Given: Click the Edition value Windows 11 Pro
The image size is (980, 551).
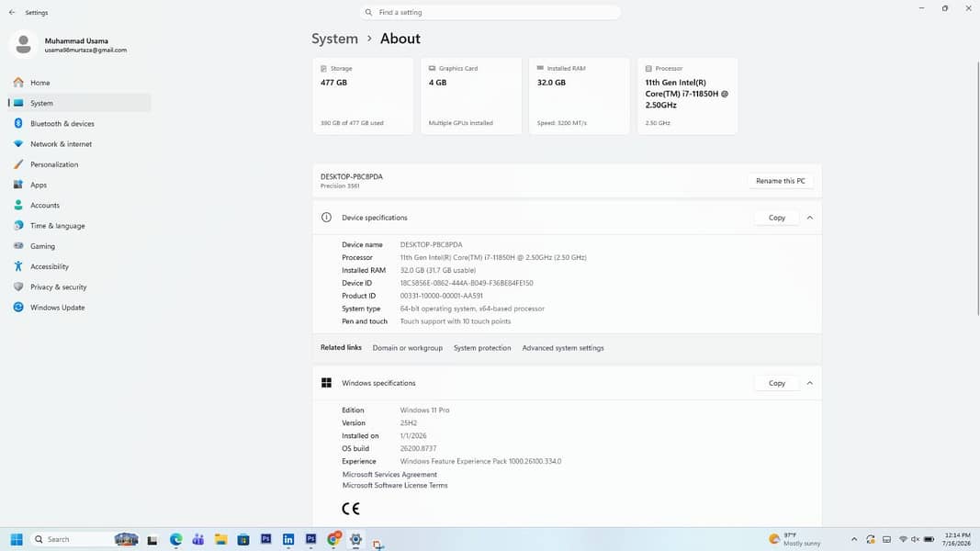Looking at the screenshot, I should [424, 410].
